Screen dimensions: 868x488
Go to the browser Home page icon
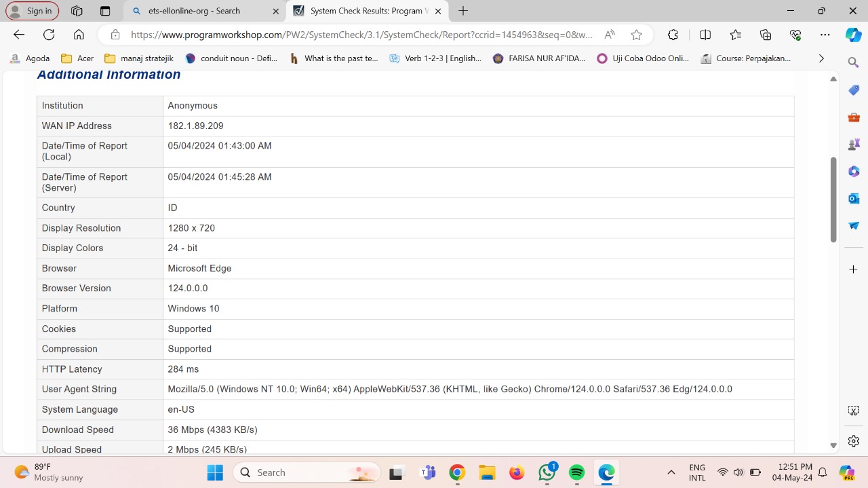click(x=79, y=35)
